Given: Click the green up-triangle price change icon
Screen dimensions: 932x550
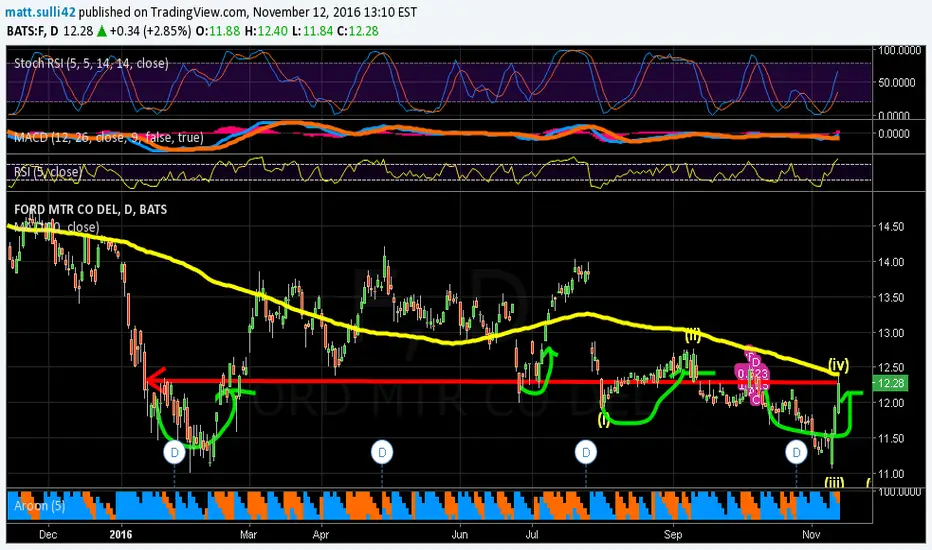Looking at the screenshot, I should pyautogui.click(x=102, y=31).
